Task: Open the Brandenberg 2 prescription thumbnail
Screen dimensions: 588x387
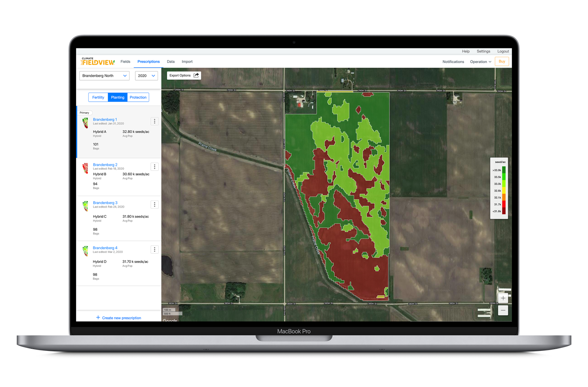Action: pyautogui.click(x=86, y=168)
